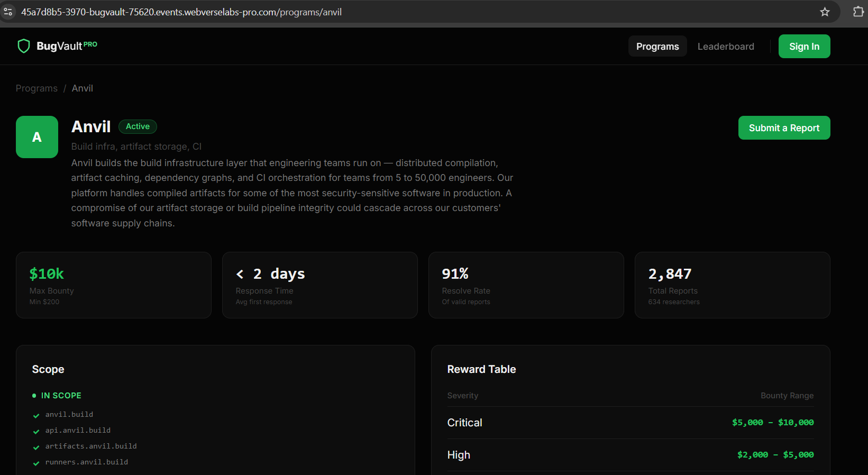This screenshot has height=475, width=868.
Task: Navigate to Programs via breadcrumb
Action: pos(36,88)
